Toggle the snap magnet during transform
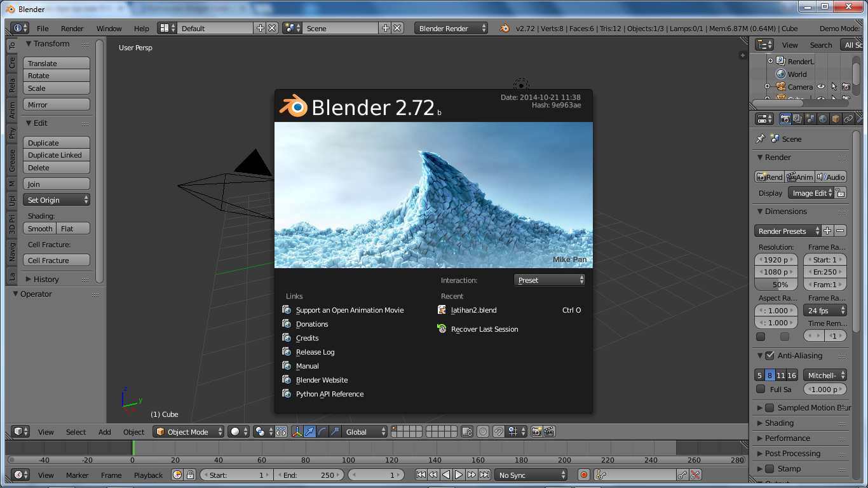Image resolution: width=868 pixels, height=488 pixels. [x=499, y=431]
